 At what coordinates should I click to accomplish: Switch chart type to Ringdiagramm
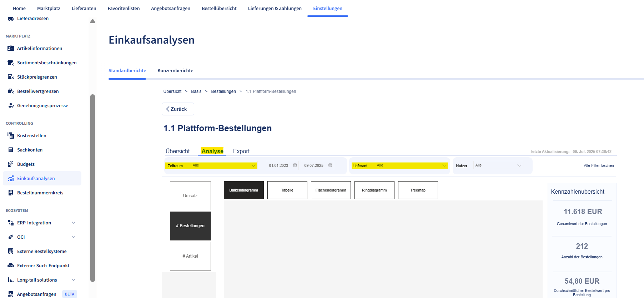pos(374,190)
